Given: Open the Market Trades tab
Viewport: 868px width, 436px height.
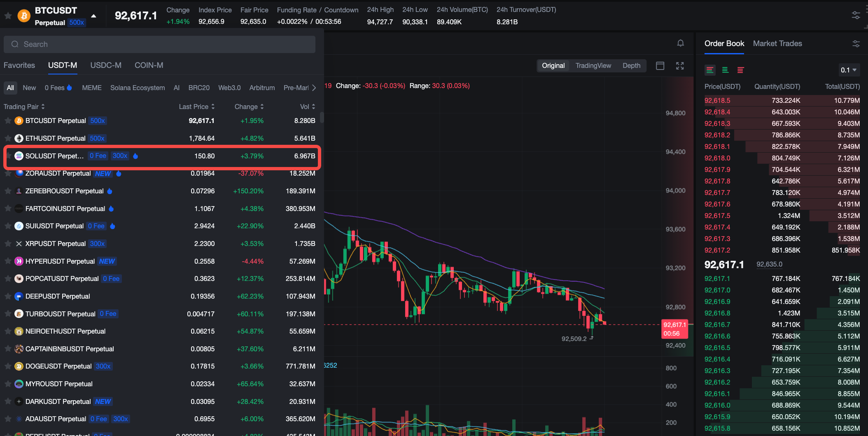Looking at the screenshot, I should [777, 44].
